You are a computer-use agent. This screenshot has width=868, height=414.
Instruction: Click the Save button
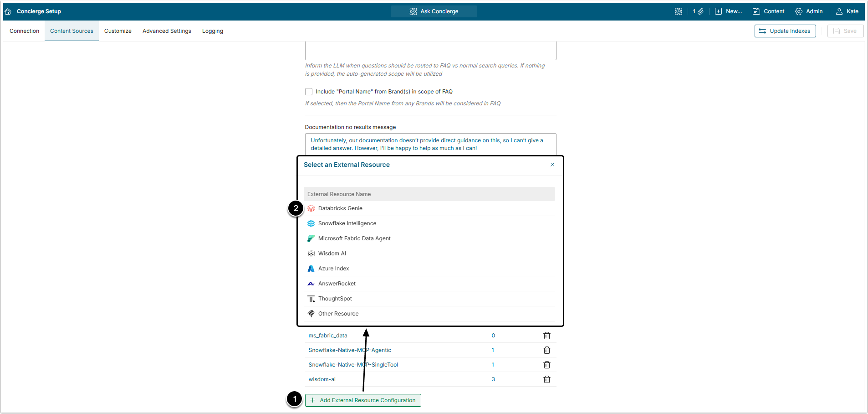pos(845,31)
